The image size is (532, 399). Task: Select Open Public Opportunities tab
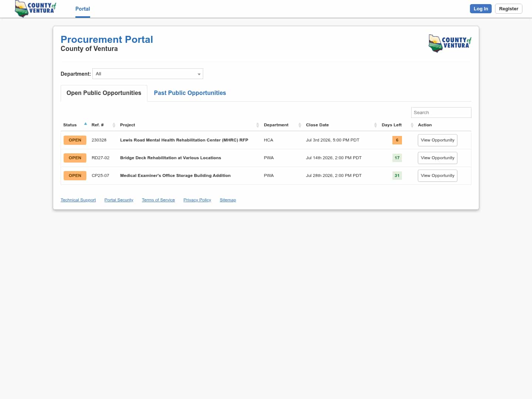[x=104, y=93]
